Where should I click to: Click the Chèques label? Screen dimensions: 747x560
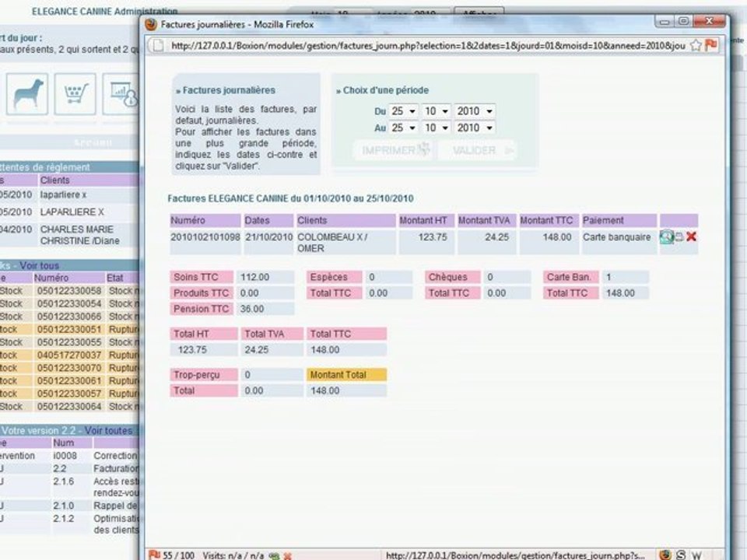click(453, 277)
